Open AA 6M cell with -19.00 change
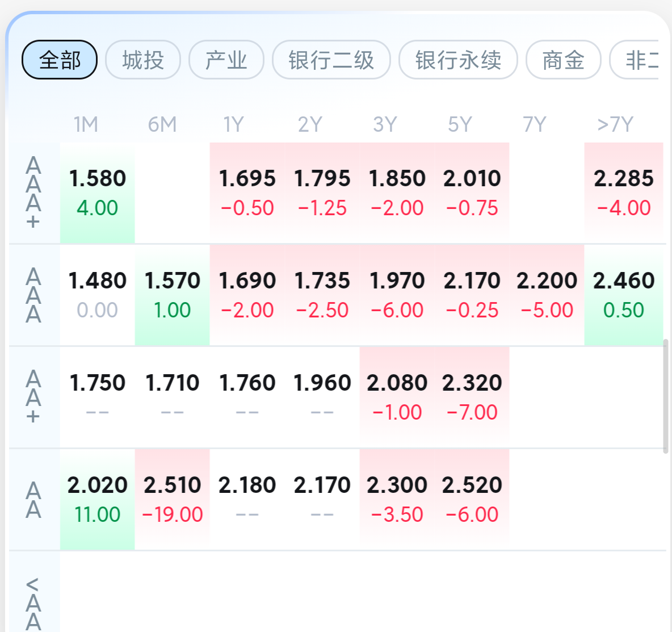 click(x=172, y=499)
